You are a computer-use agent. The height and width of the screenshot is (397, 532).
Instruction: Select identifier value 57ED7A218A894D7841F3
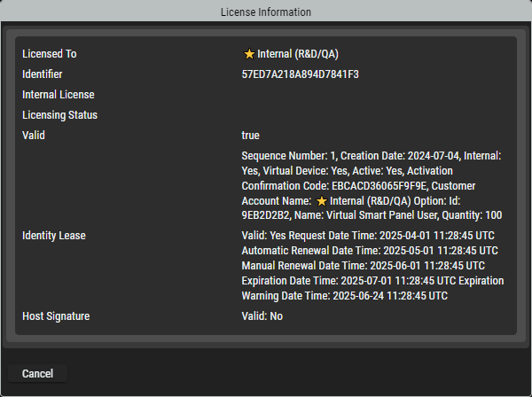pos(301,74)
